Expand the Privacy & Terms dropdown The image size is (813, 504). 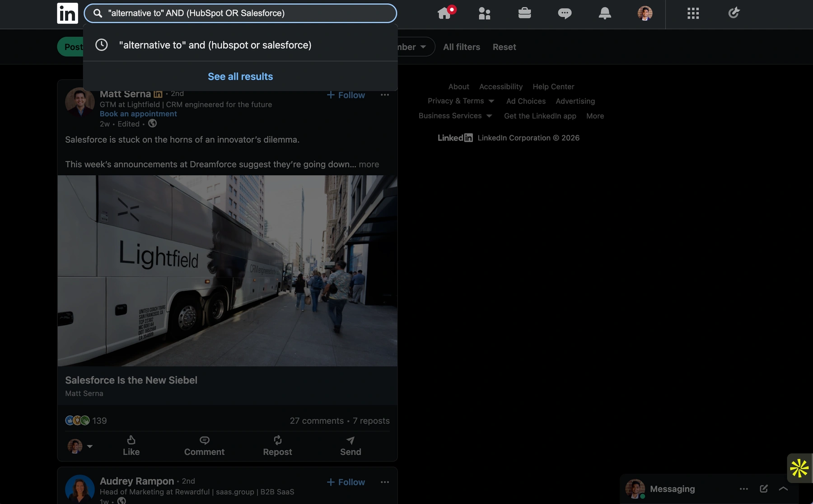click(461, 101)
